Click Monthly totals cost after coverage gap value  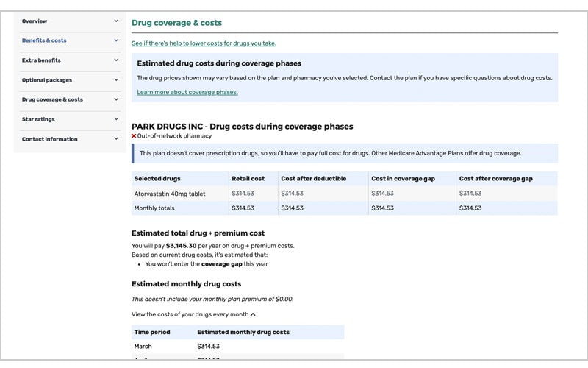(x=470, y=208)
